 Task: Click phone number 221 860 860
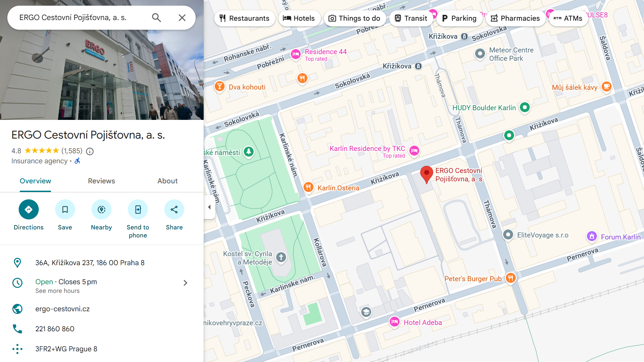point(55,329)
